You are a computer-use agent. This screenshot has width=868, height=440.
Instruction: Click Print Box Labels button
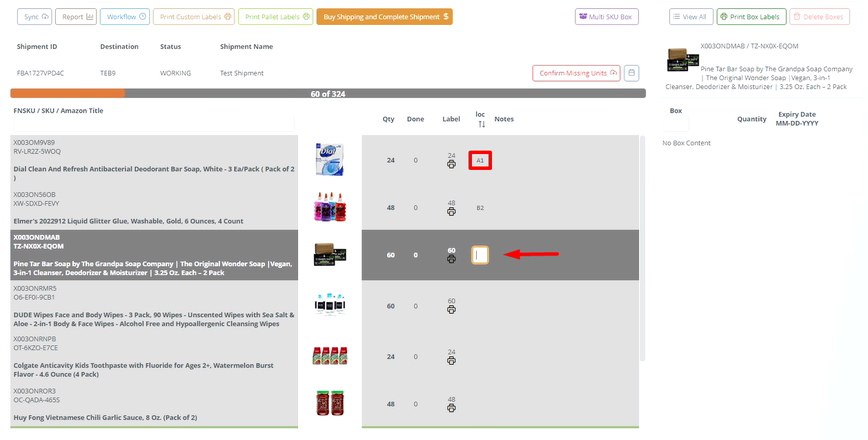point(750,17)
